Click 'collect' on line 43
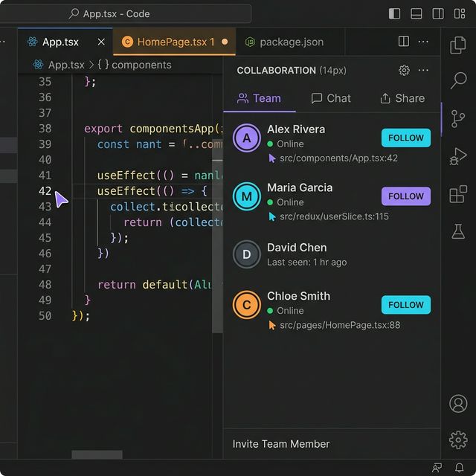The height and width of the screenshot is (476, 476). tap(132, 207)
